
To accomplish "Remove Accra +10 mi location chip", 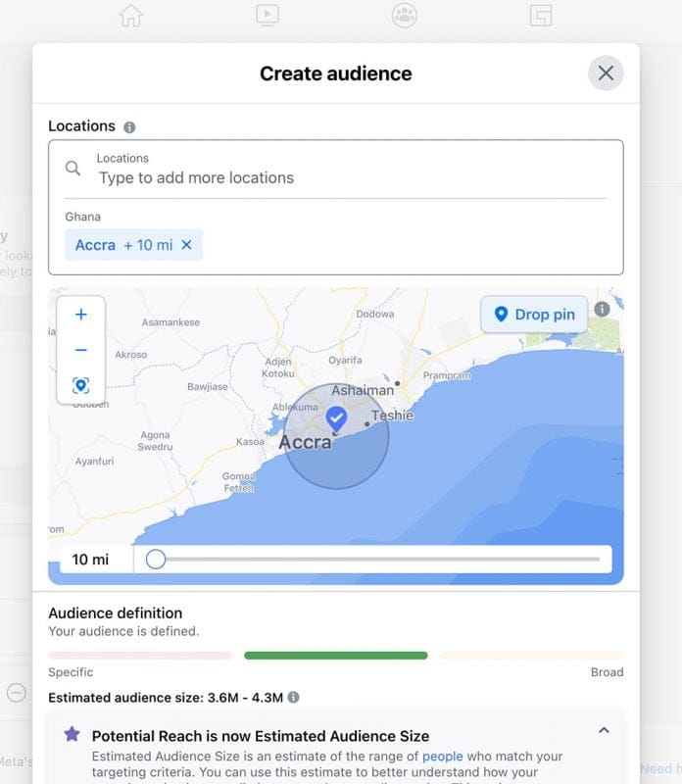I will (x=186, y=244).
